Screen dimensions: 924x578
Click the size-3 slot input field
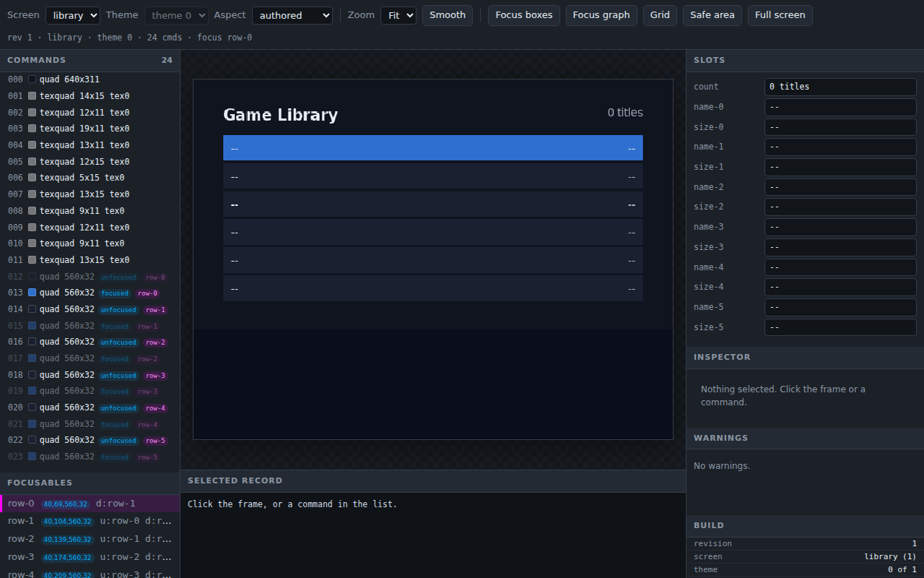[x=840, y=247]
